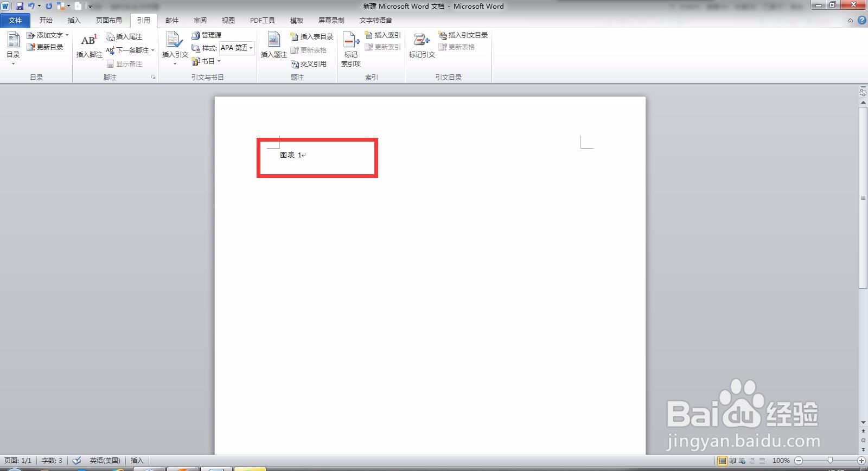Open customize quick access toolbar dropdown
The height and width of the screenshot is (471, 868).
coord(90,7)
